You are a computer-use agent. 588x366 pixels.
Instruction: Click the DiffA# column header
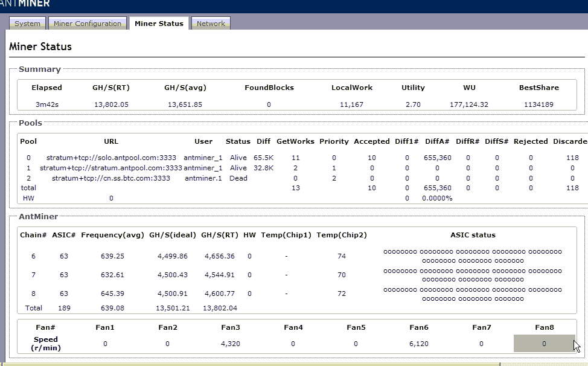[x=437, y=141]
